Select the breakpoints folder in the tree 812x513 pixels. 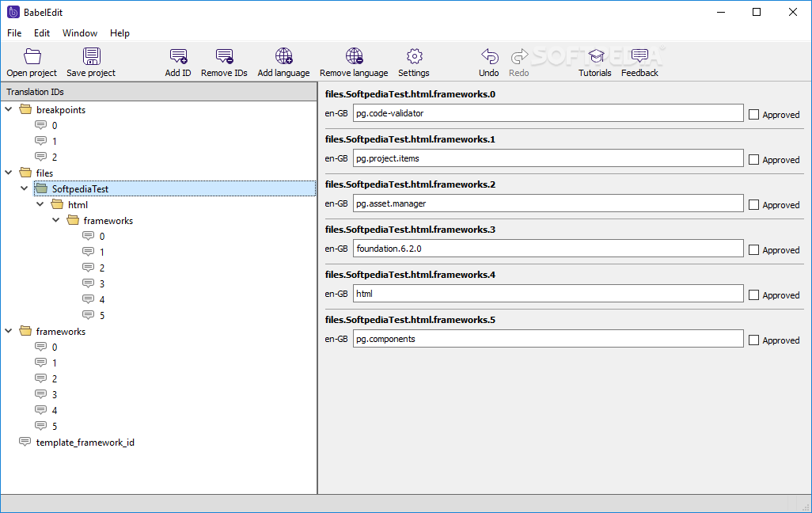coord(61,110)
